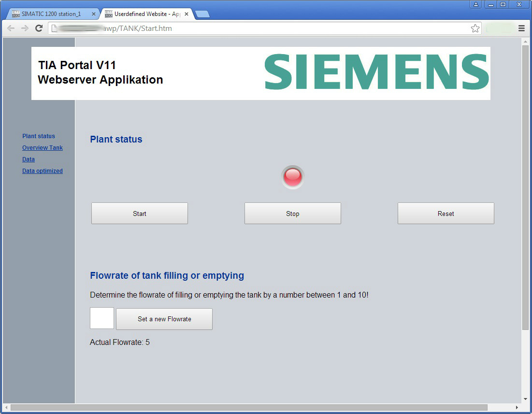Image resolution: width=532 pixels, height=414 pixels.
Task: Click the scroll up arrow
Action: [525, 42]
